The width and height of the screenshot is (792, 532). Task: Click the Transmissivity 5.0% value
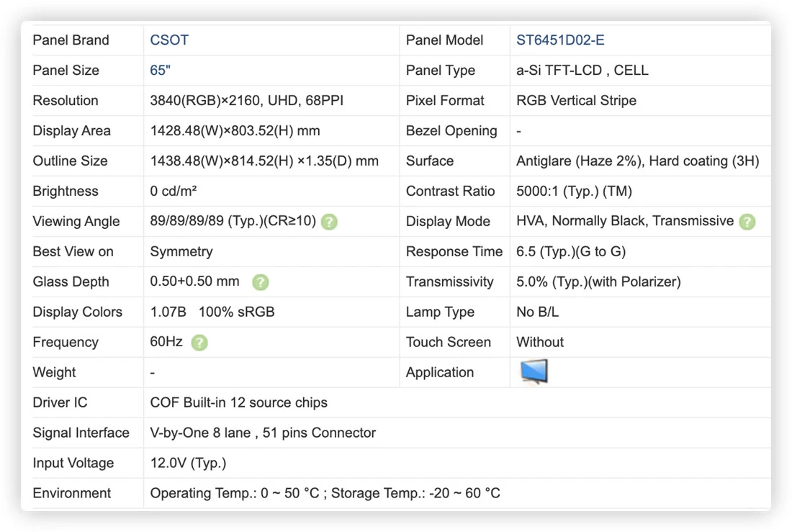click(x=598, y=282)
